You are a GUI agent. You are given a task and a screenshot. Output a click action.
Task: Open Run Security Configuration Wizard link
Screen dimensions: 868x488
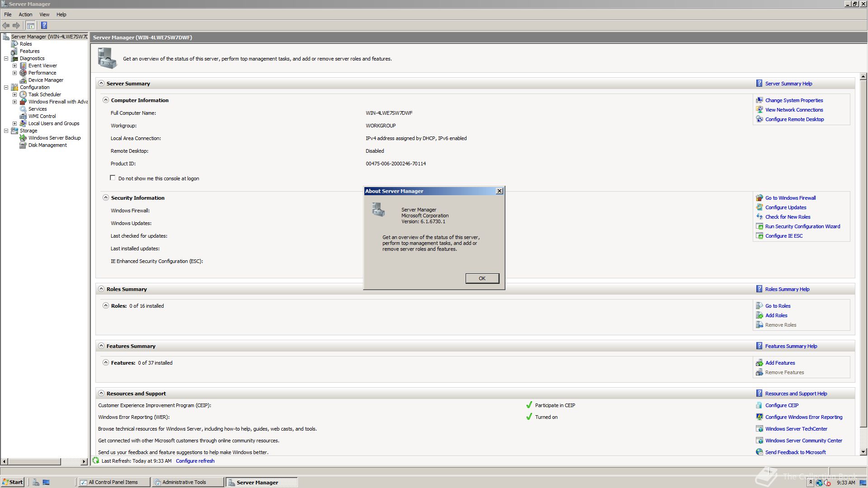tap(802, 226)
